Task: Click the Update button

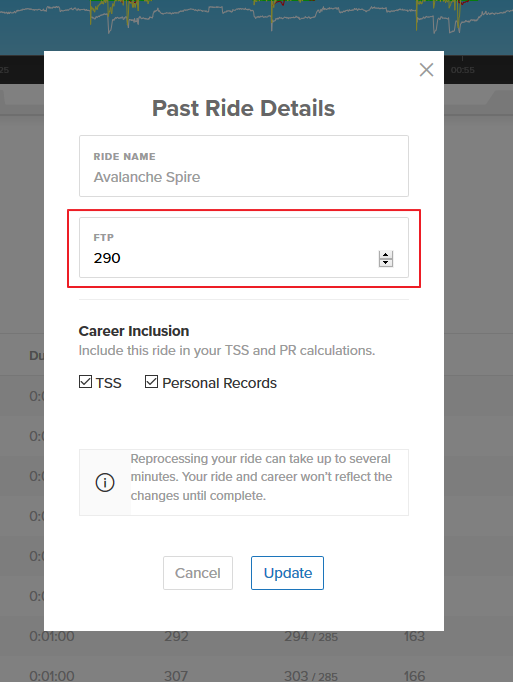Action: point(287,573)
